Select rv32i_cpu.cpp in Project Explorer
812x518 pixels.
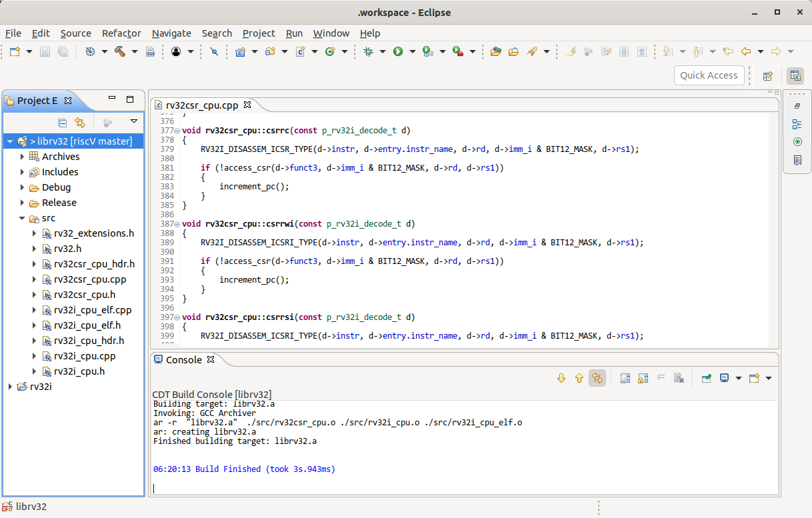(x=85, y=356)
